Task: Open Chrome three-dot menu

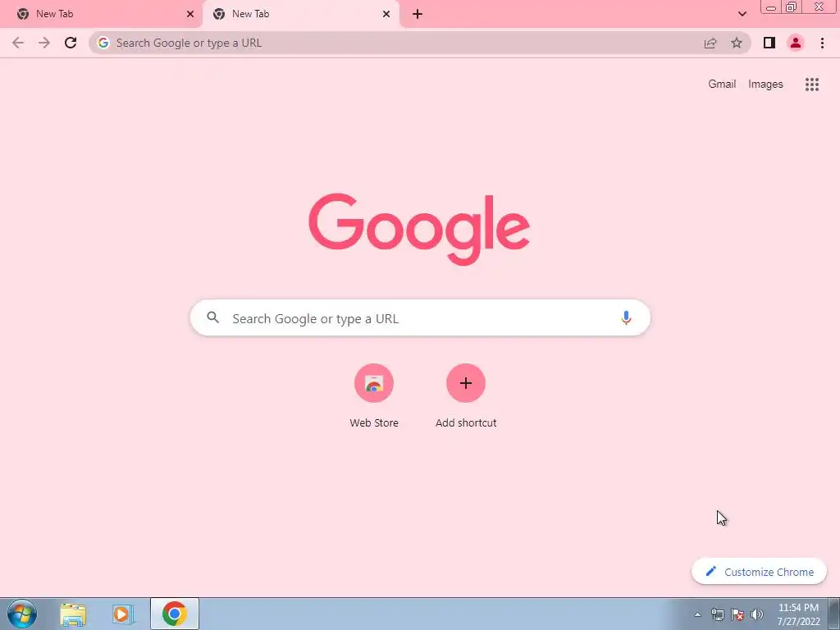Action: (822, 43)
